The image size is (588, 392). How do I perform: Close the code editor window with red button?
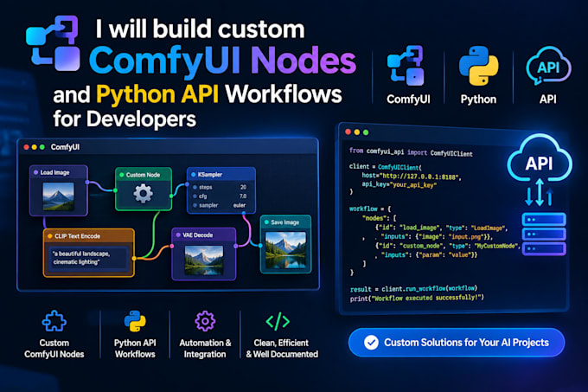(x=348, y=132)
